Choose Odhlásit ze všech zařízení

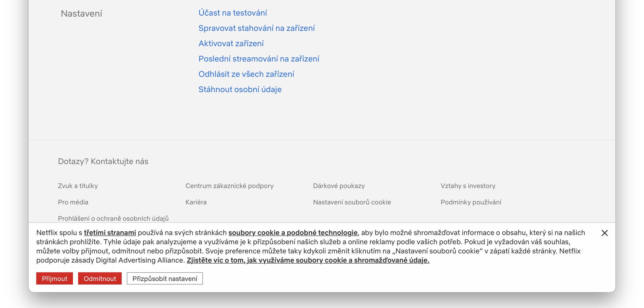pyautogui.click(x=246, y=74)
